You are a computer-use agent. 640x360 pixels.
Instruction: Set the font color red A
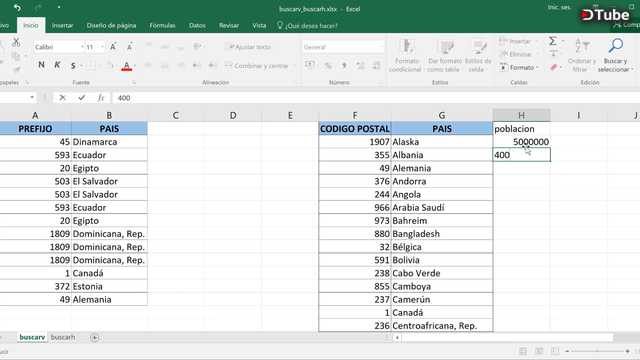pyautogui.click(x=127, y=66)
